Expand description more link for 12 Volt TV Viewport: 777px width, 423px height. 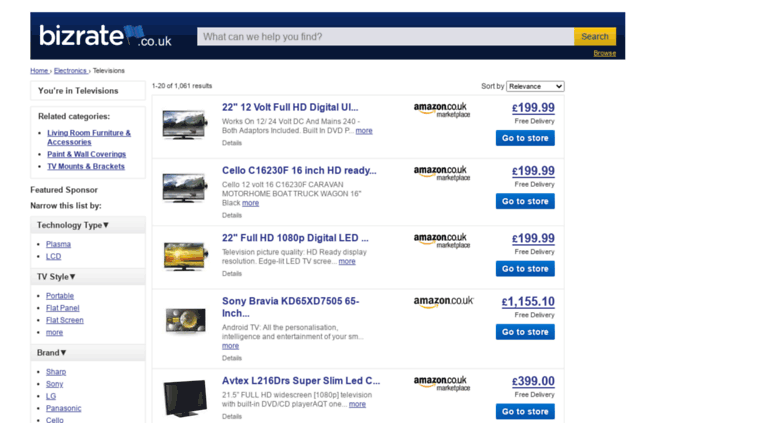click(x=364, y=131)
